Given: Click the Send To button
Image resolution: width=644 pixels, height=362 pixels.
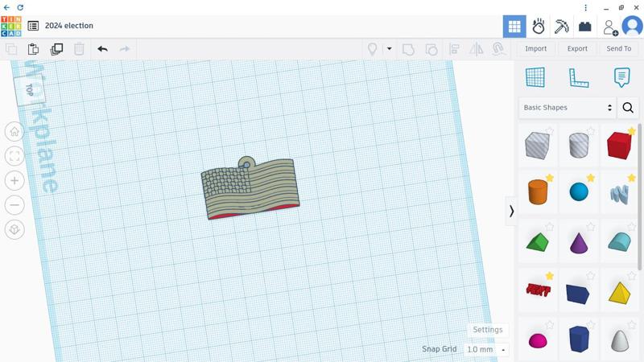Looking at the screenshot, I should [618, 49].
